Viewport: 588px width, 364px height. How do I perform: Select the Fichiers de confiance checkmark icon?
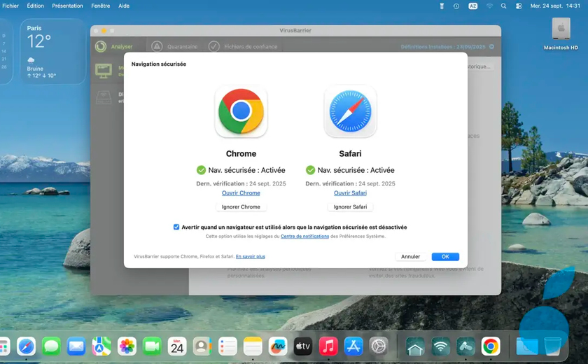[x=214, y=47]
